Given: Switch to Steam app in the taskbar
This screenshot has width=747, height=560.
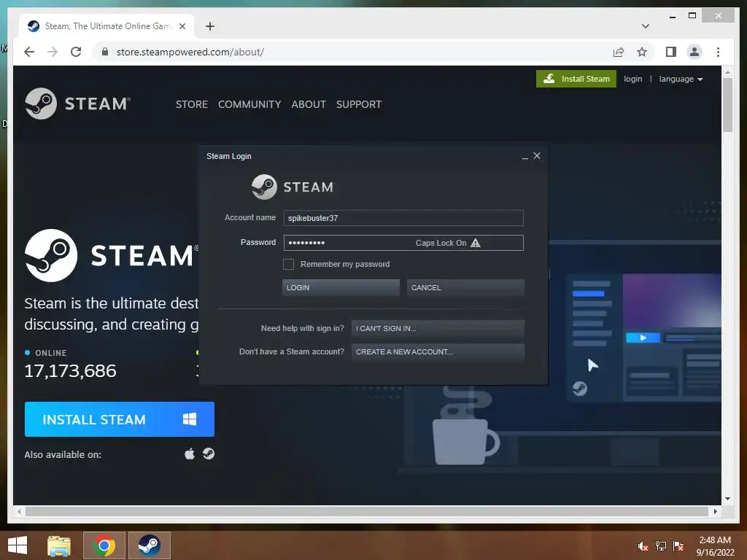Looking at the screenshot, I should click(x=149, y=545).
